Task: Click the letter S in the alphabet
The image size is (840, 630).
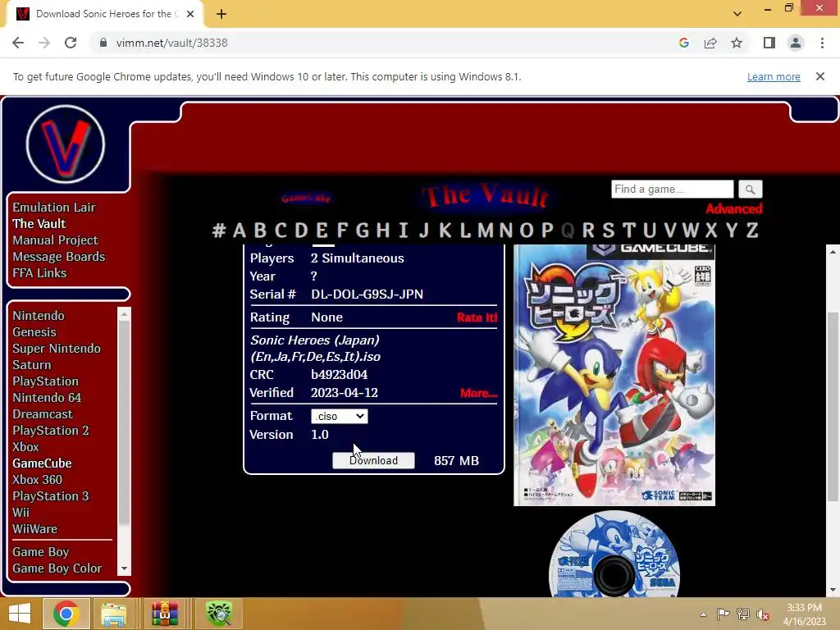Action: tap(608, 231)
